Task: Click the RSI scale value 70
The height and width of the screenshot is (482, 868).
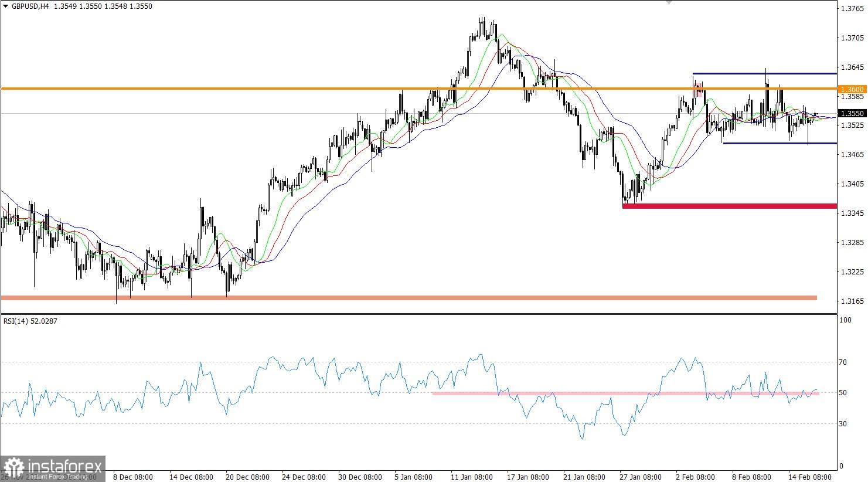Action: (x=843, y=362)
